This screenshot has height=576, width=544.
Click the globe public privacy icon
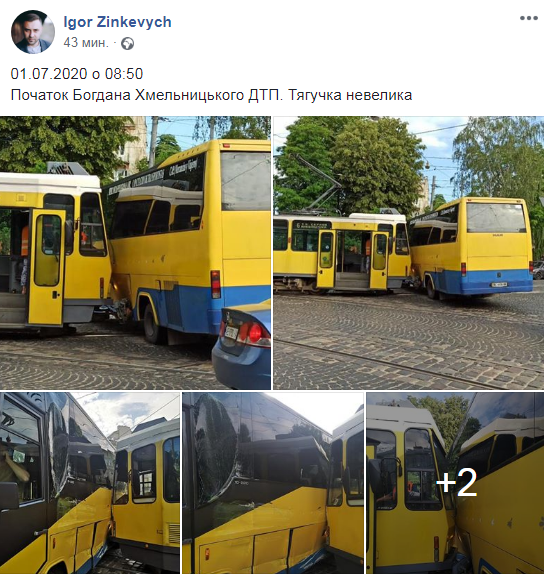(127, 44)
